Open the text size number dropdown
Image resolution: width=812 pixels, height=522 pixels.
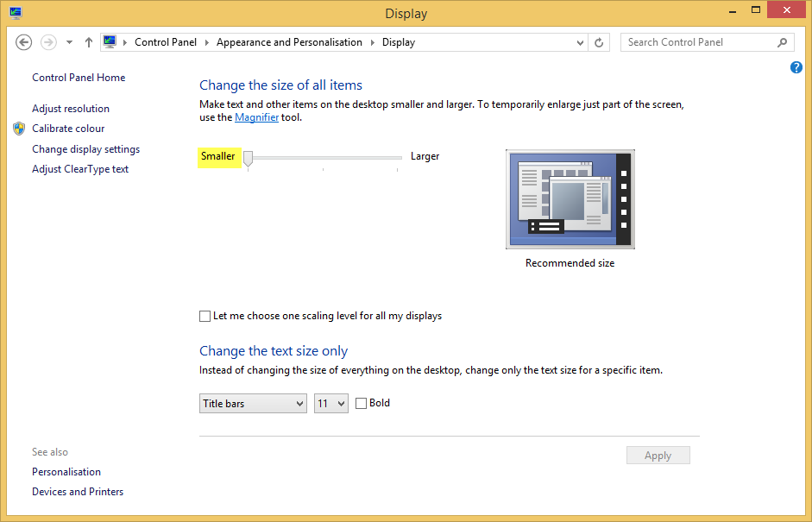[340, 403]
